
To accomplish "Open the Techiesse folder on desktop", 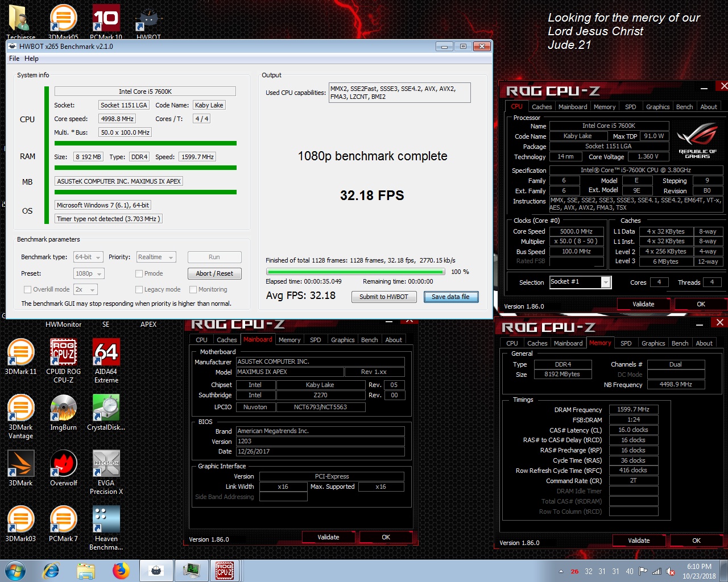I will click(x=20, y=21).
